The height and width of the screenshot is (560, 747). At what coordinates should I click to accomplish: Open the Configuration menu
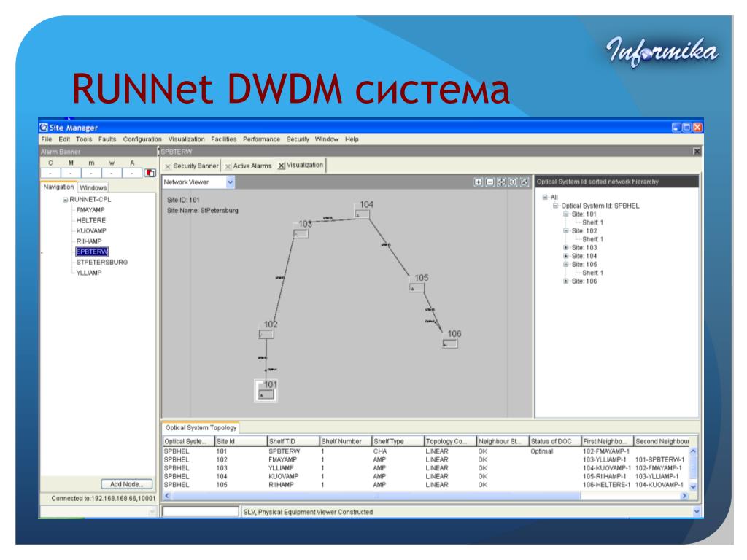pyautogui.click(x=142, y=139)
